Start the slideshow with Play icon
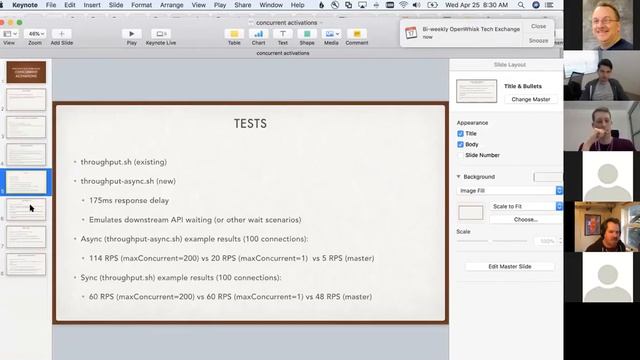The width and height of the screenshot is (640, 360). click(131, 34)
